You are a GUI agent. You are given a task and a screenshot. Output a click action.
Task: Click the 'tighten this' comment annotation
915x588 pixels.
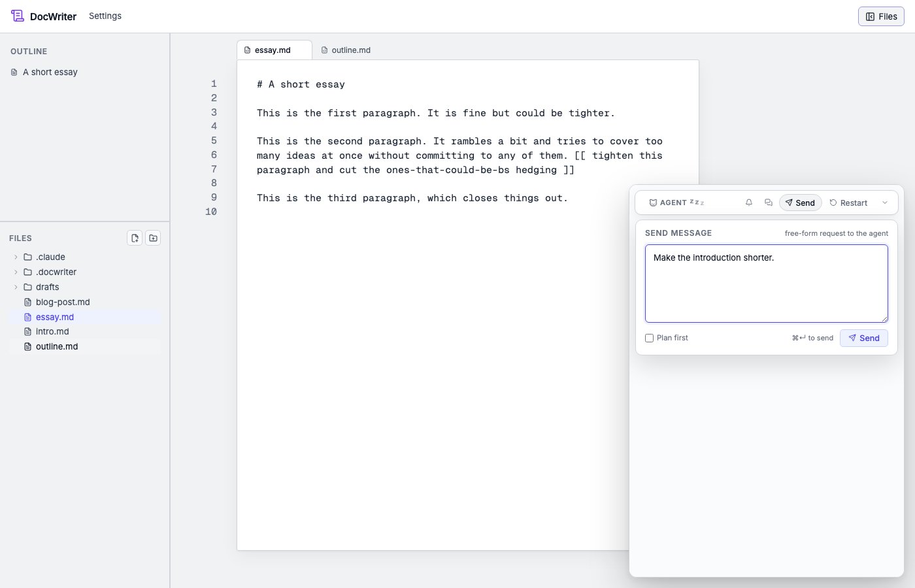459,163
